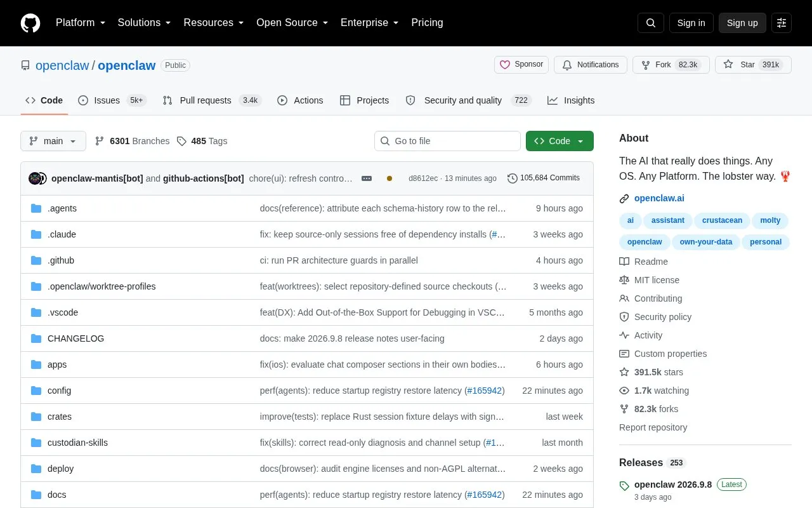Open the openclaw 2026.9.8 release link

tap(673, 485)
